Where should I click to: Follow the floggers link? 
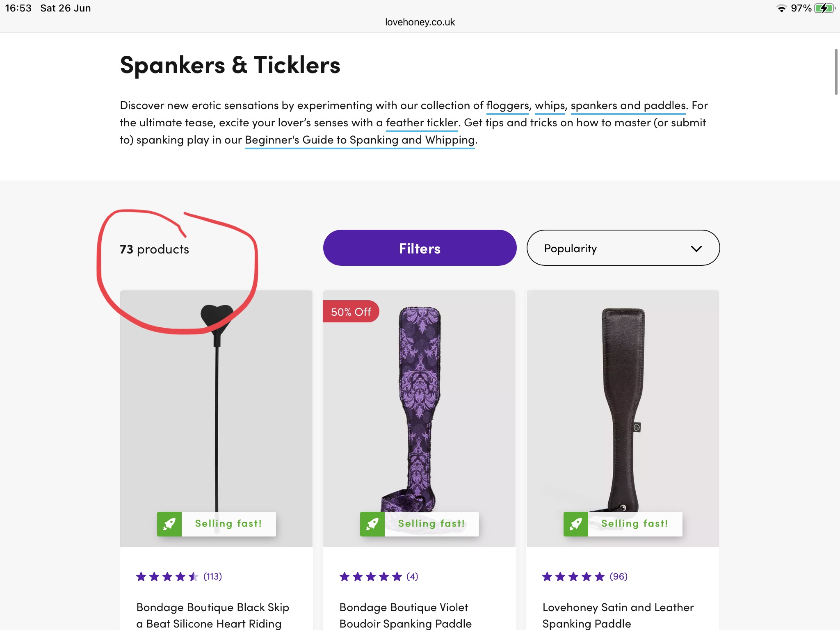507,105
